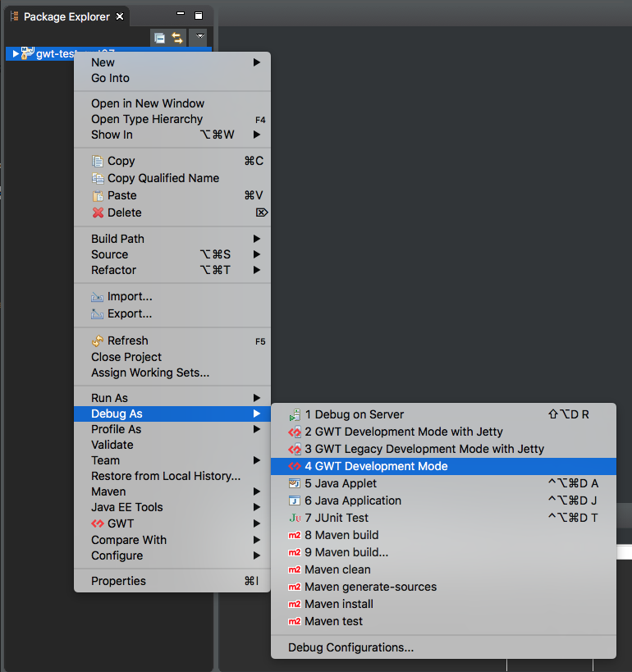The image size is (632, 672).
Task: Click the m2 icon for 8 Maven build
Action: point(295,535)
